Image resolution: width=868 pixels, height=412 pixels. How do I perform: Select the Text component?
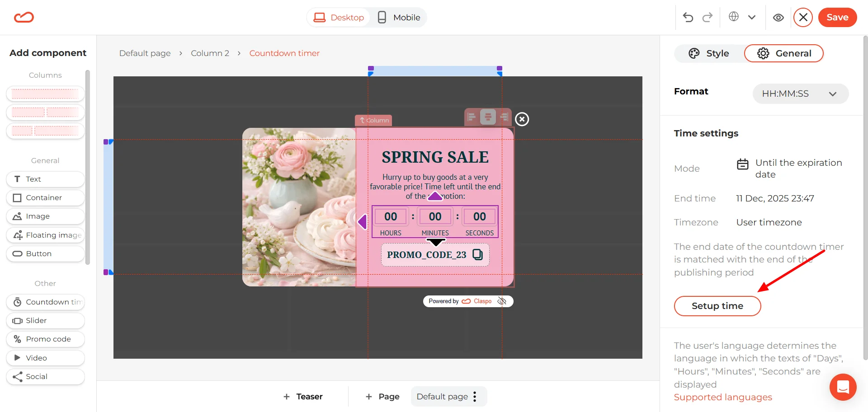coord(45,179)
